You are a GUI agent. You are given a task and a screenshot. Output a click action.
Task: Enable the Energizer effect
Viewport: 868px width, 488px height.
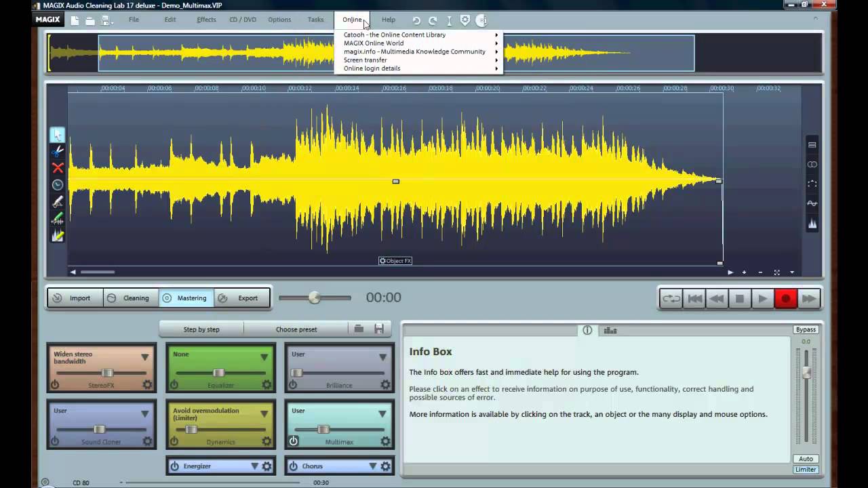[174, 466]
